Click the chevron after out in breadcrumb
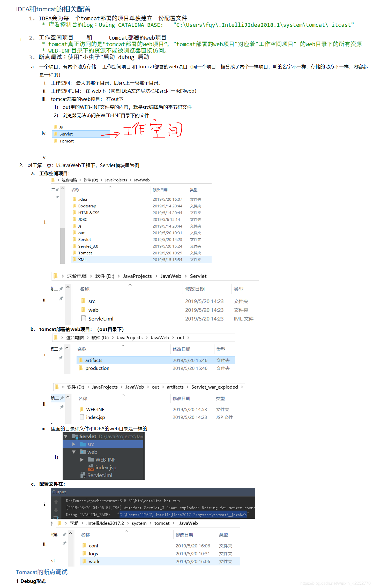 [x=188, y=338]
